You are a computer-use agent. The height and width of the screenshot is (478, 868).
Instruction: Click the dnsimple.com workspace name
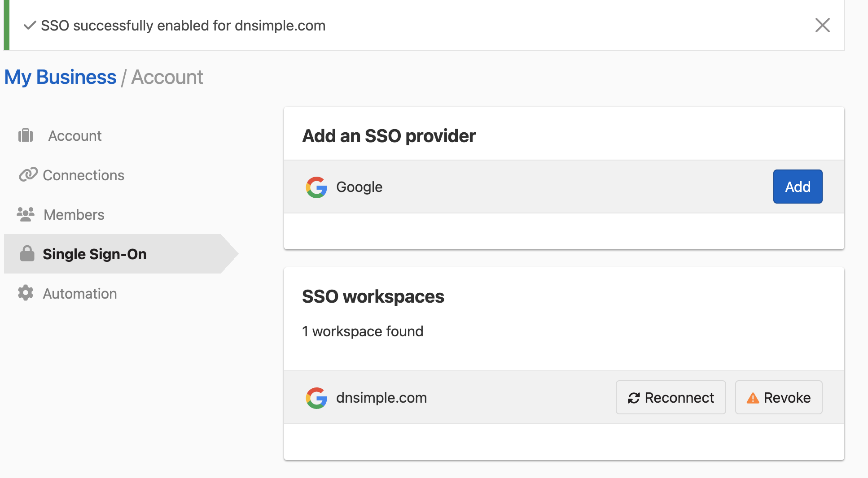381,398
